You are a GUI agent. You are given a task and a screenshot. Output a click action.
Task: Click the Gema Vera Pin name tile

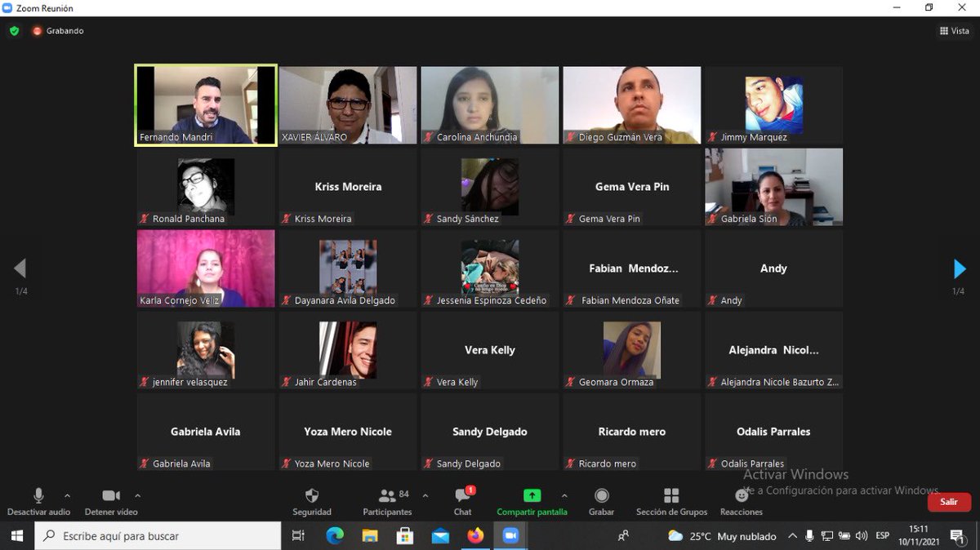632,187
